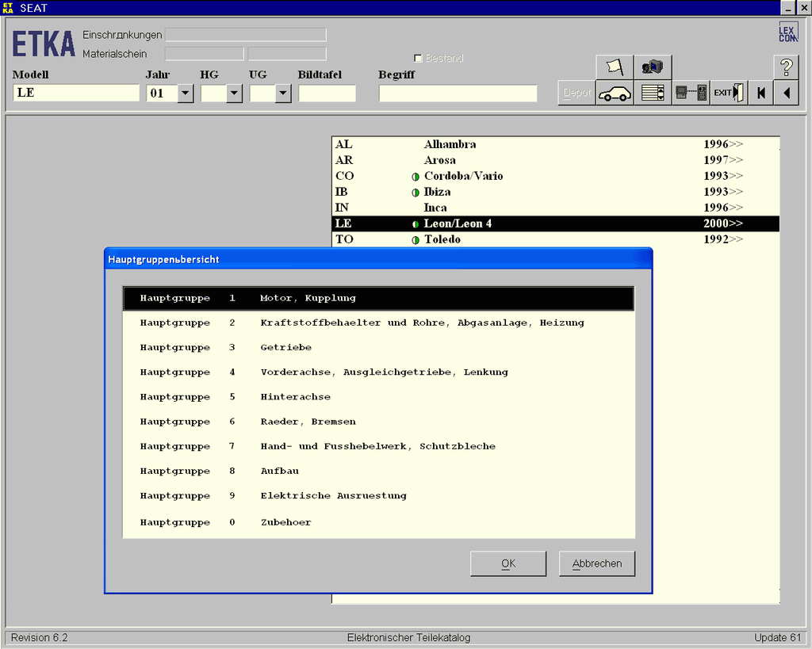Click Revision 6.2 in status bar

point(40,638)
